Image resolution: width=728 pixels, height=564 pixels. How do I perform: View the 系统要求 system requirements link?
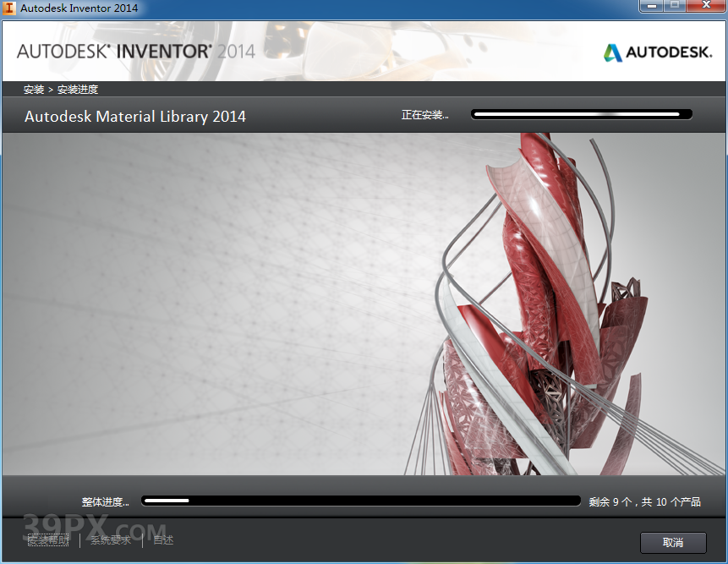click(108, 539)
